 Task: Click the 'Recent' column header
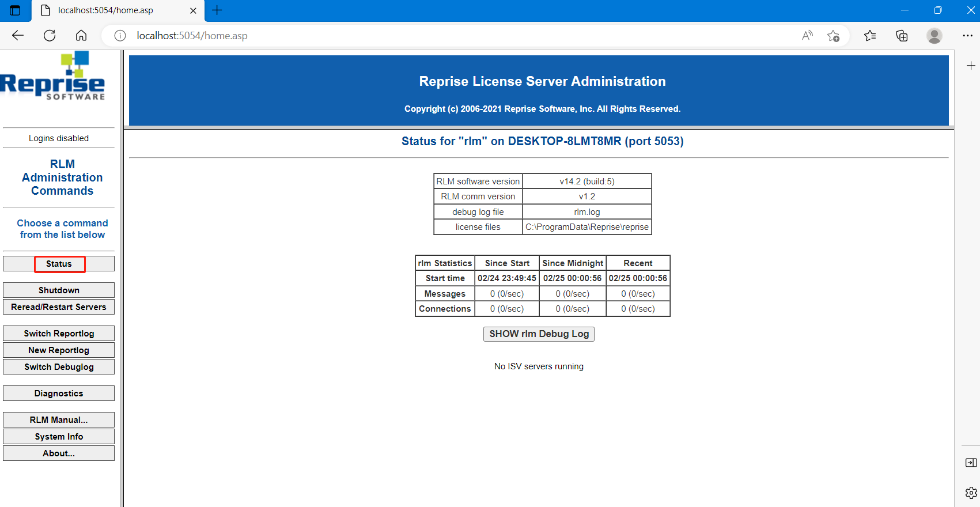point(638,263)
